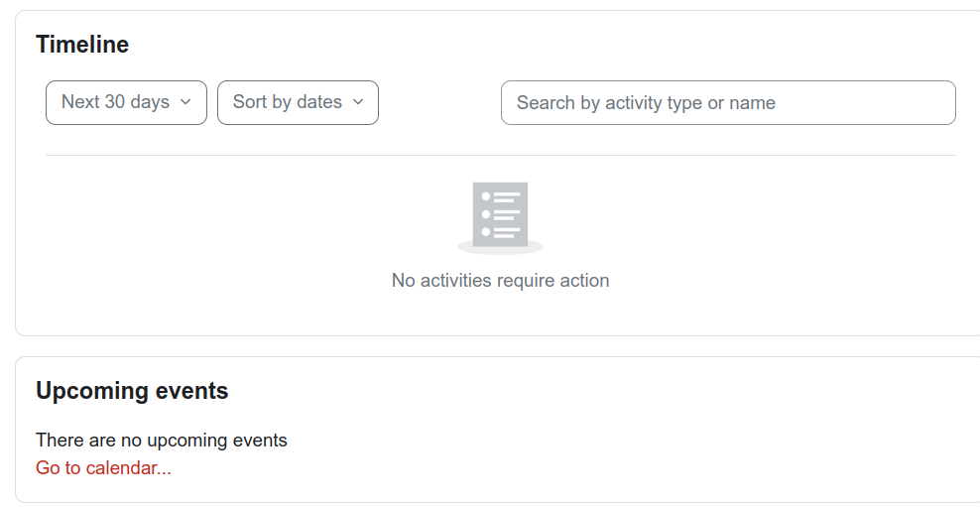Focus the Search by activity type or name field
Image resolution: width=980 pixels, height=507 pixels.
point(728,102)
